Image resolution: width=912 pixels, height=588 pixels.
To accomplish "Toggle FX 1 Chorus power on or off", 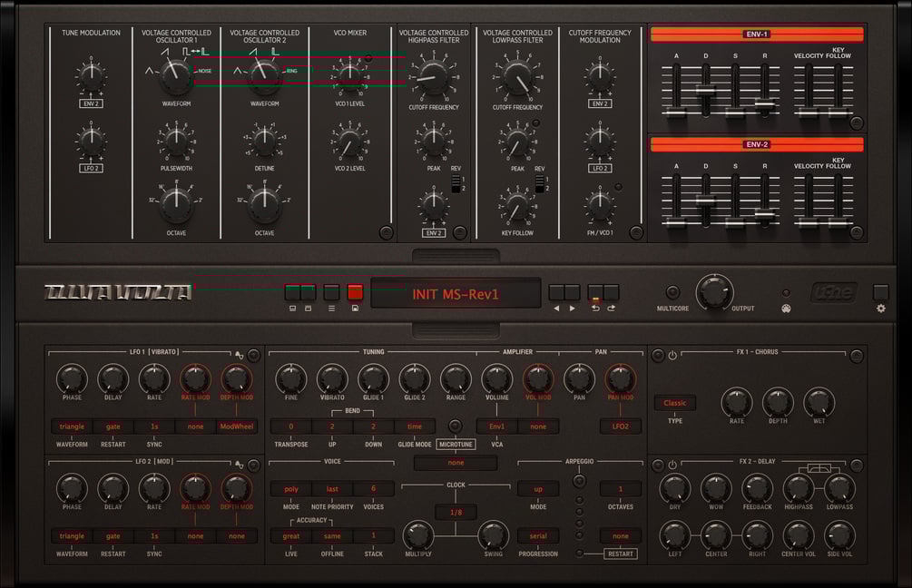I will (672, 355).
